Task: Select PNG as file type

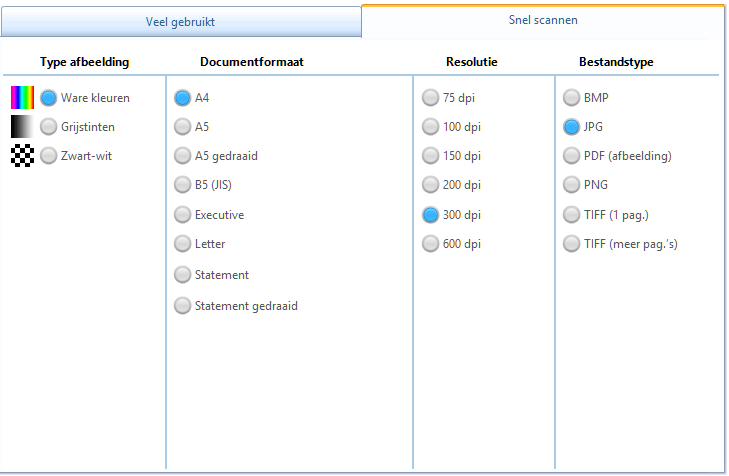Action: (571, 185)
